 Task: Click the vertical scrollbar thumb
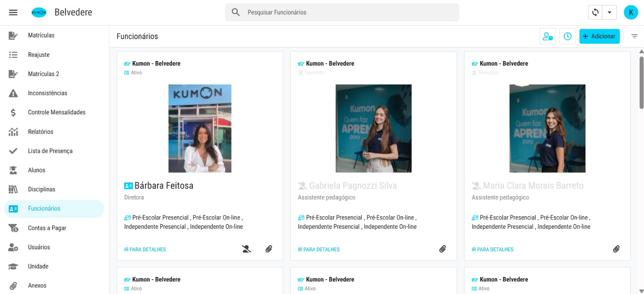coord(641,83)
